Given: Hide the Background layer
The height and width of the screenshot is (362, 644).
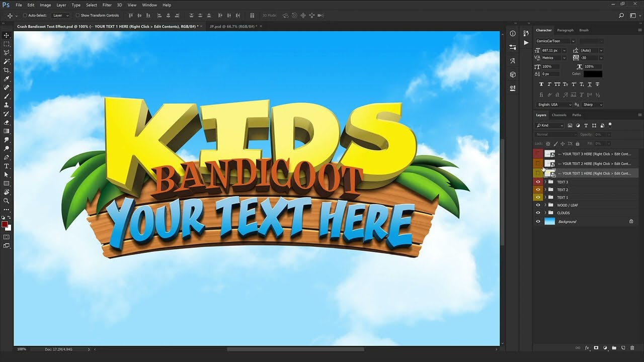Looking at the screenshot, I should [x=538, y=221].
